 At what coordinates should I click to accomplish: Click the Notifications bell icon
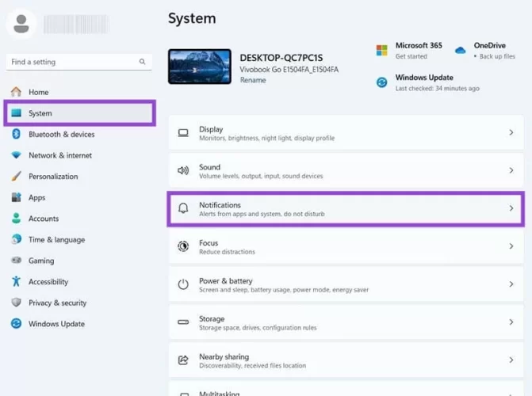point(183,209)
